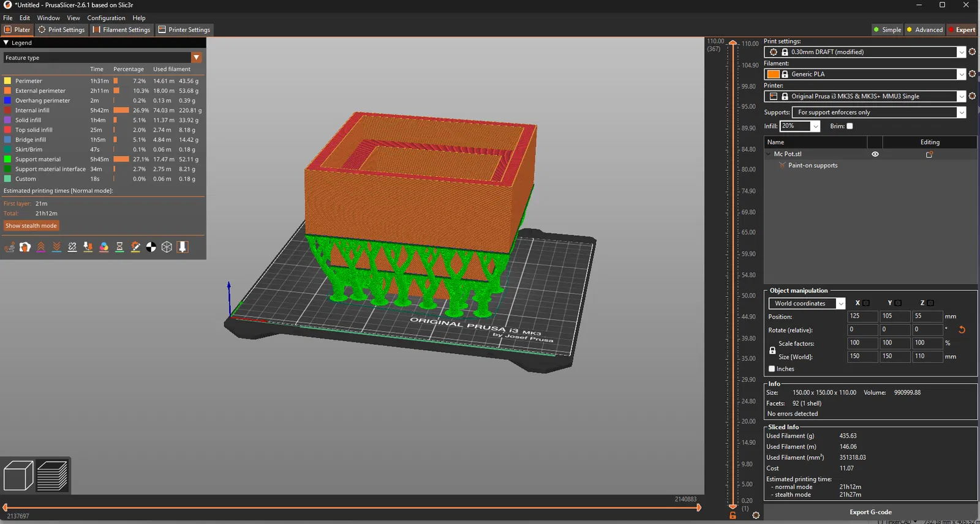Toggle deretractions visibility icon
The width and height of the screenshot is (980, 524).
point(56,247)
